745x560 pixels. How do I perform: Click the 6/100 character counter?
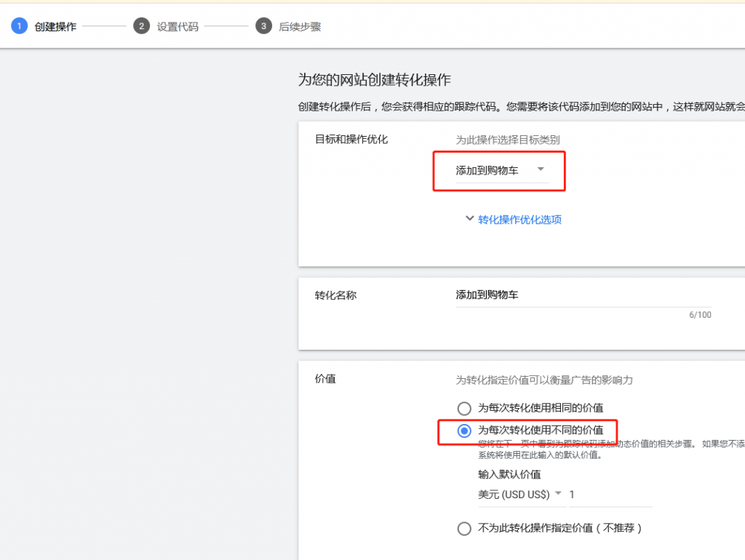pyautogui.click(x=700, y=315)
